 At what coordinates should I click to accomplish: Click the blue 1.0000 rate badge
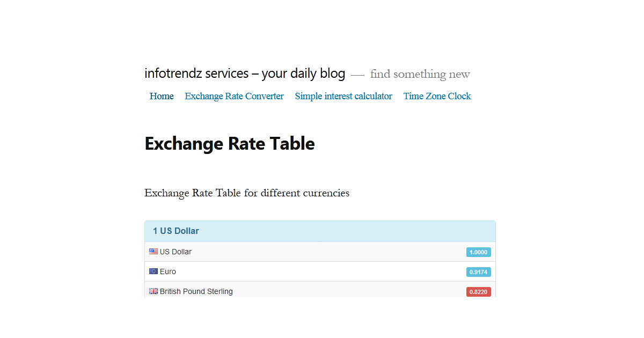point(478,252)
